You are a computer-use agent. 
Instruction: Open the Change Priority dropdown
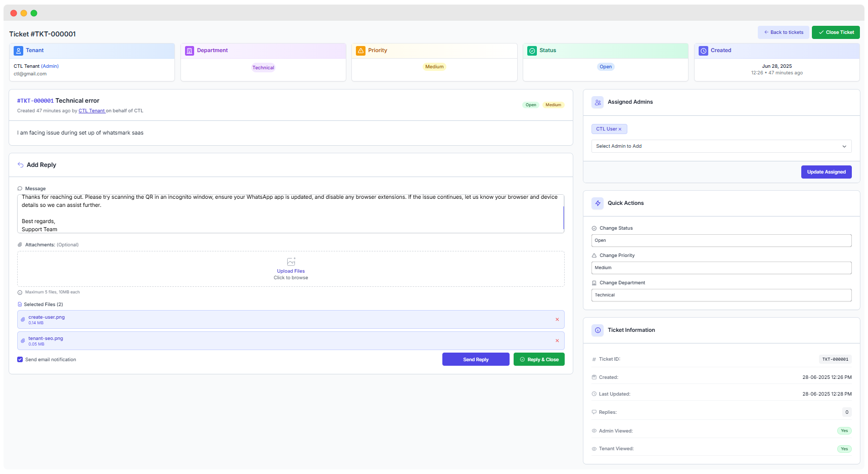point(721,268)
